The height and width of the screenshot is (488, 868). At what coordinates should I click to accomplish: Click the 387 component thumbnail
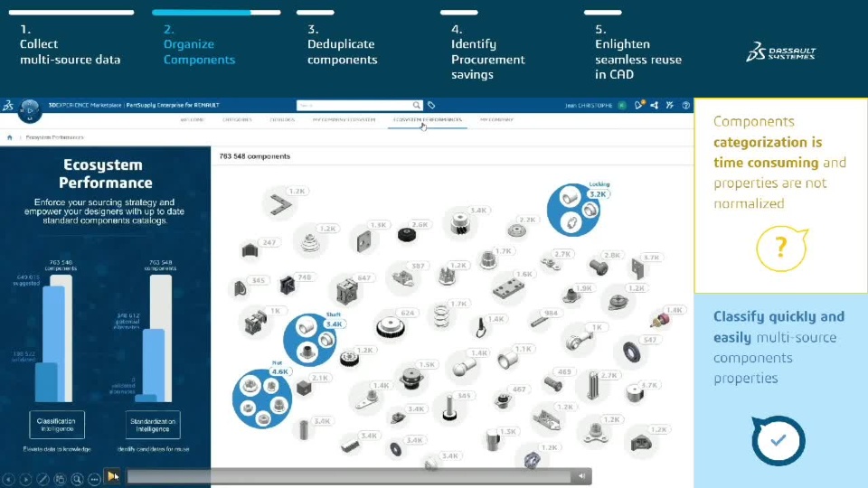[x=403, y=277]
